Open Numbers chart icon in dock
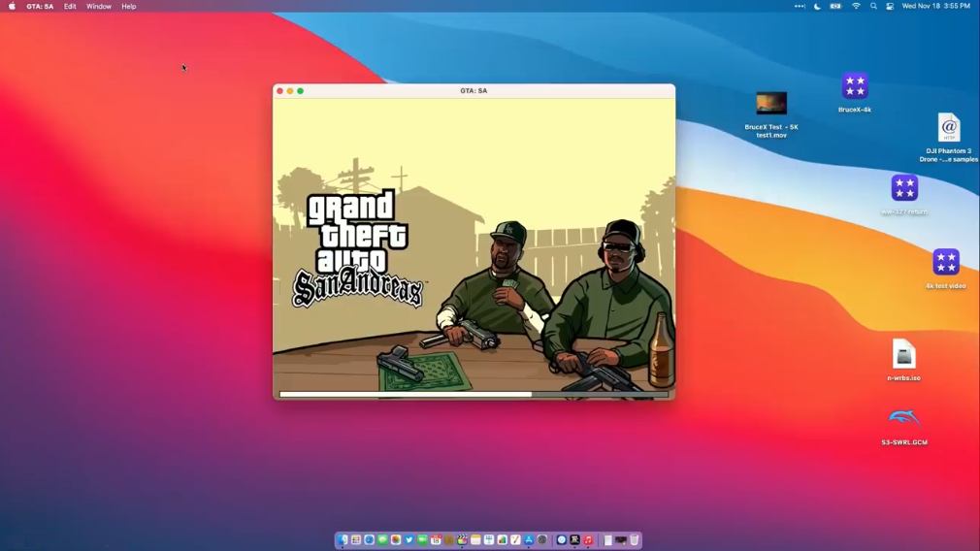This screenshot has height=551, width=980. point(503,539)
